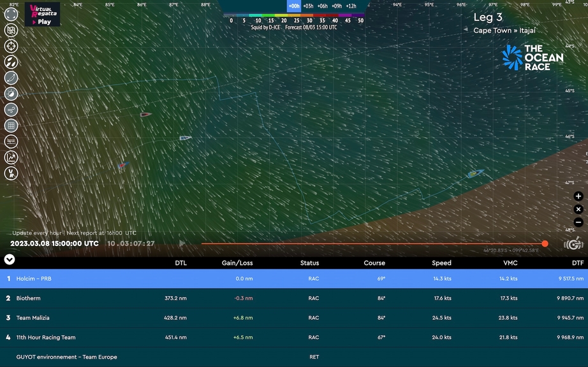This screenshot has width=588, height=367.
Task: Toggle the boat track route icon
Action: (11, 78)
